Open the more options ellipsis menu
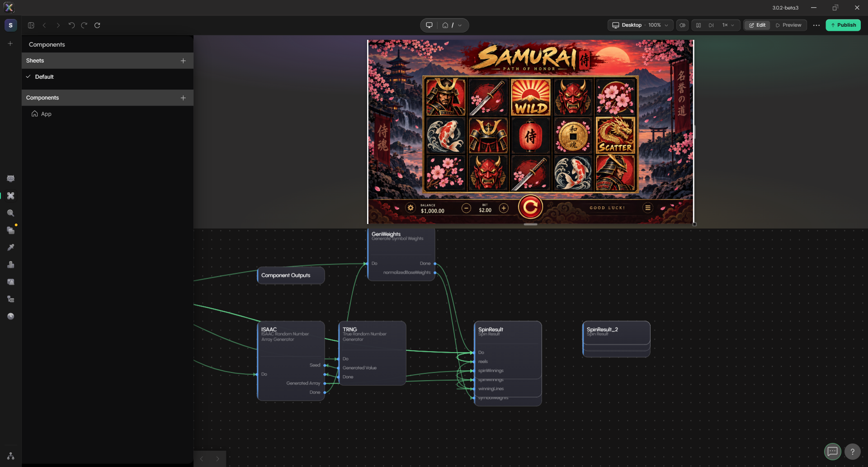868x467 pixels. coord(816,25)
